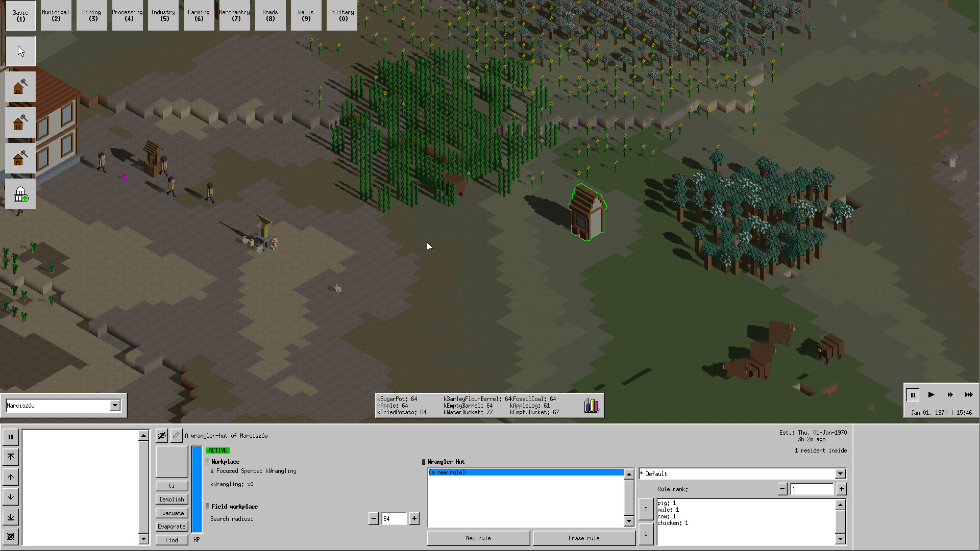Click the animal list scrollbar up arrow
Screen dimensions: 980x551
[840, 505]
